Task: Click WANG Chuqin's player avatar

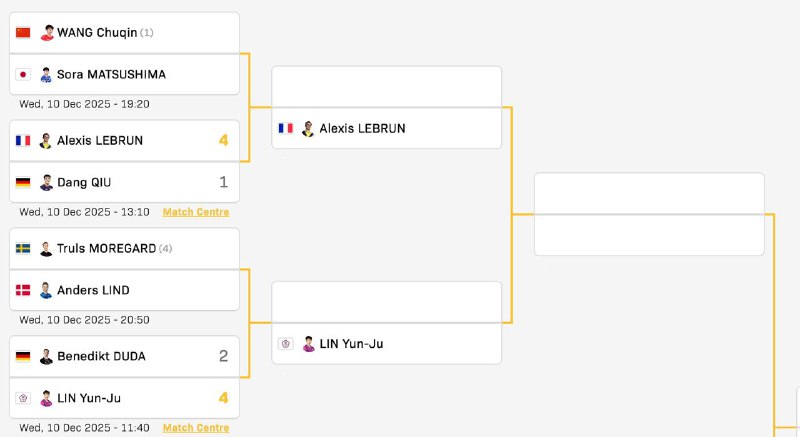Action: click(x=46, y=33)
